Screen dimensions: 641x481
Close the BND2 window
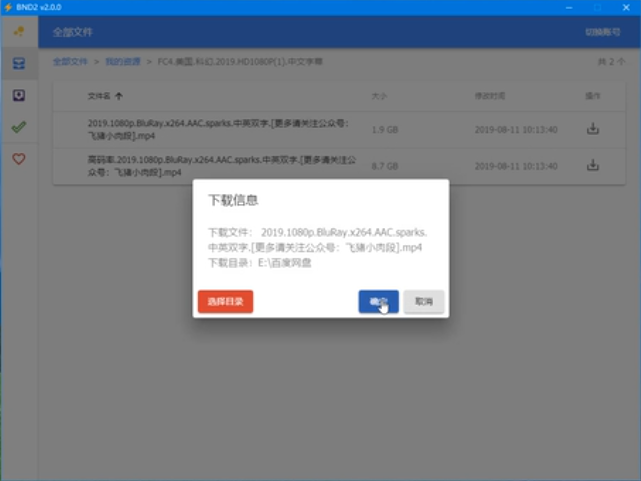[x=626, y=7]
